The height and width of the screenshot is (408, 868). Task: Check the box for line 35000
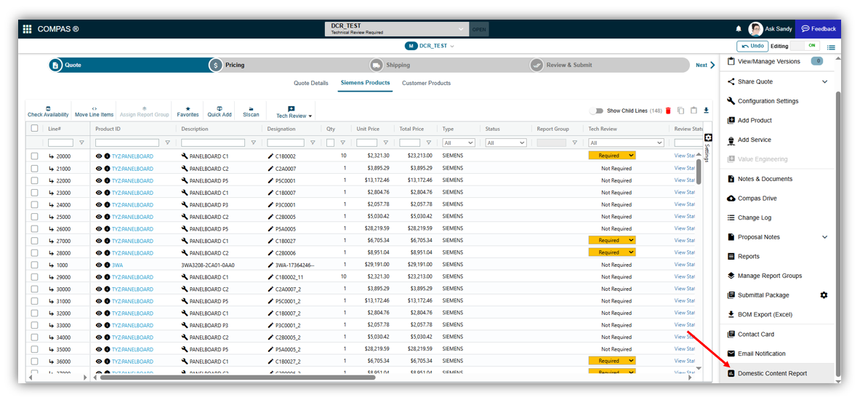[x=35, y=349]
